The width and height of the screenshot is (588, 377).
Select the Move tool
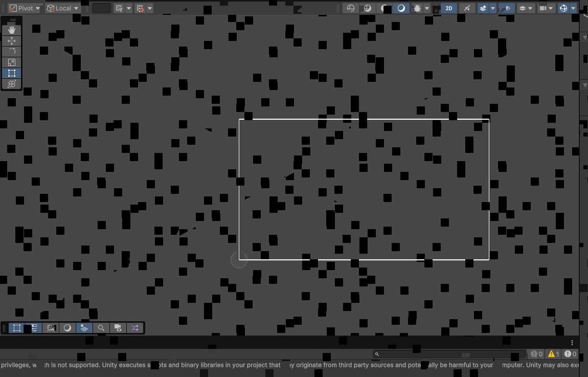pos(12,41)
